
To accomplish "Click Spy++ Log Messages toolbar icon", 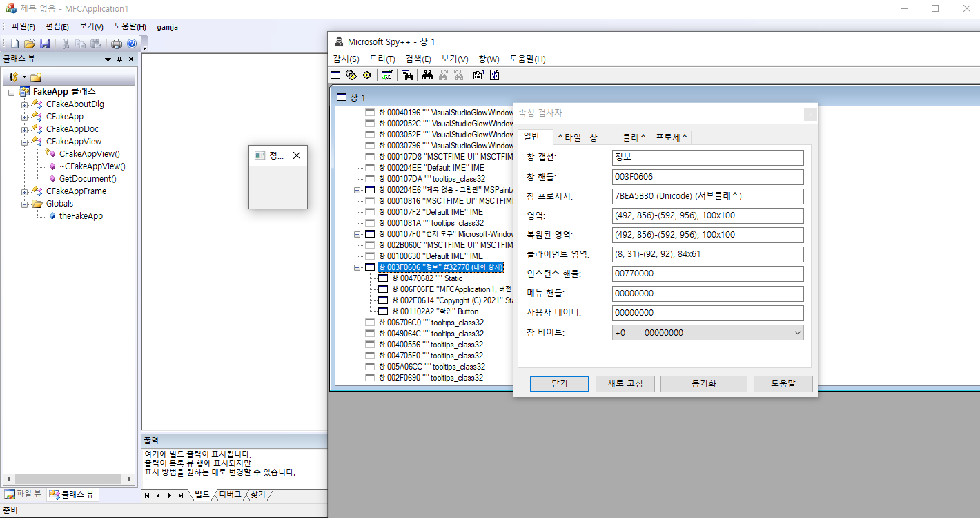I will (387, 75).
